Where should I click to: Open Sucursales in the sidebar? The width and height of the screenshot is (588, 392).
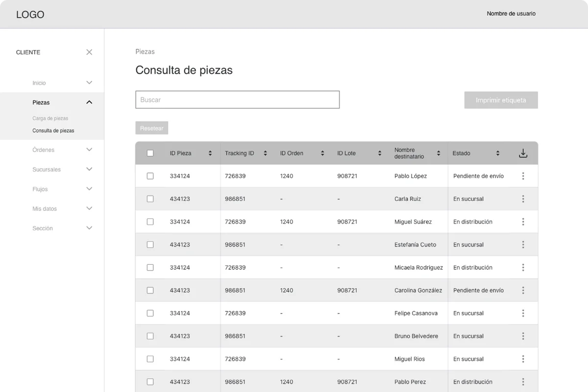coord(47,170)
